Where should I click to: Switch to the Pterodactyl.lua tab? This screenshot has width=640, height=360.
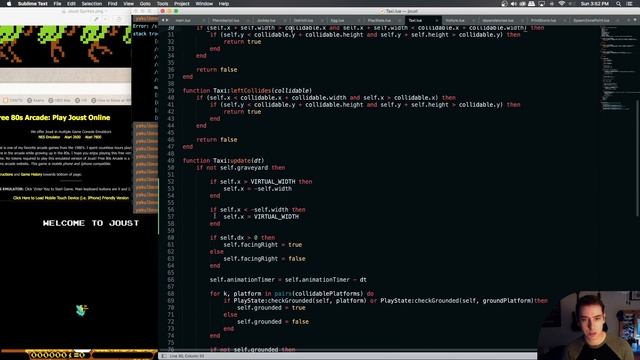[x=226, y=20]
